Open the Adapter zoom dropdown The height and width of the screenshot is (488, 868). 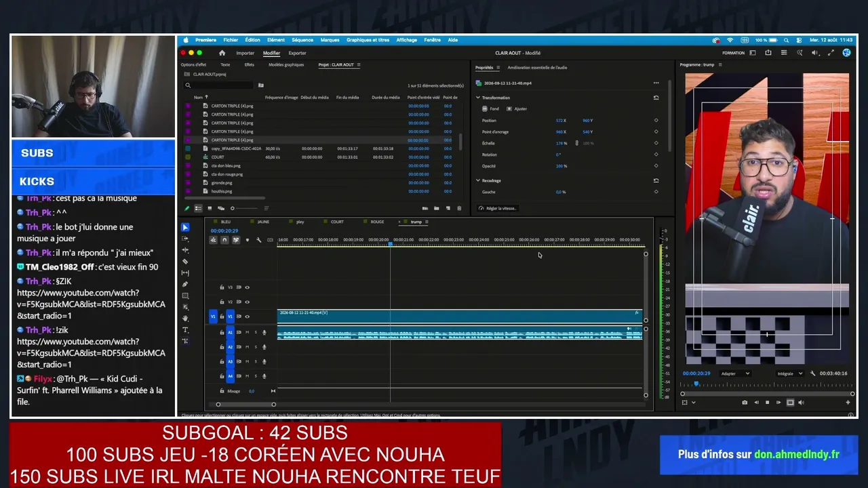[735, 373]
